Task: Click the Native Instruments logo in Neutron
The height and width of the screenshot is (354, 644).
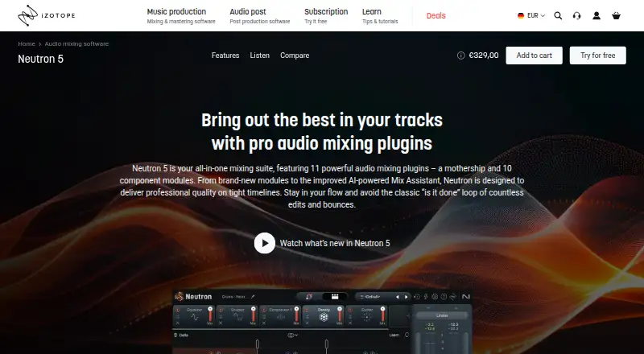Action: (x=466, y=297)
